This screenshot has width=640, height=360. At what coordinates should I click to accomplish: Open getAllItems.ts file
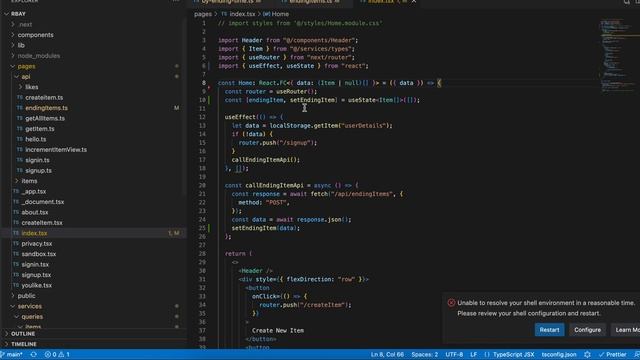[45, 118]
